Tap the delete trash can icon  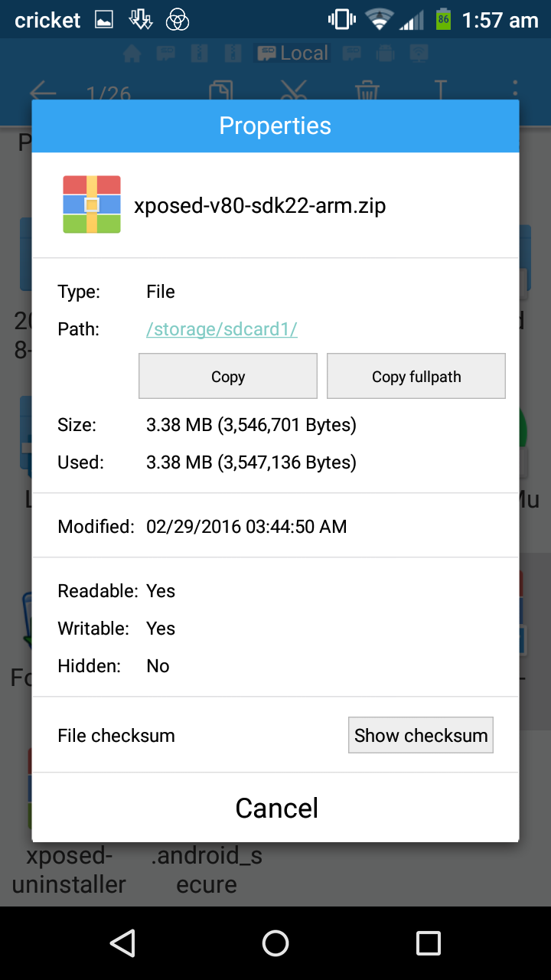[x=367, y=90]
